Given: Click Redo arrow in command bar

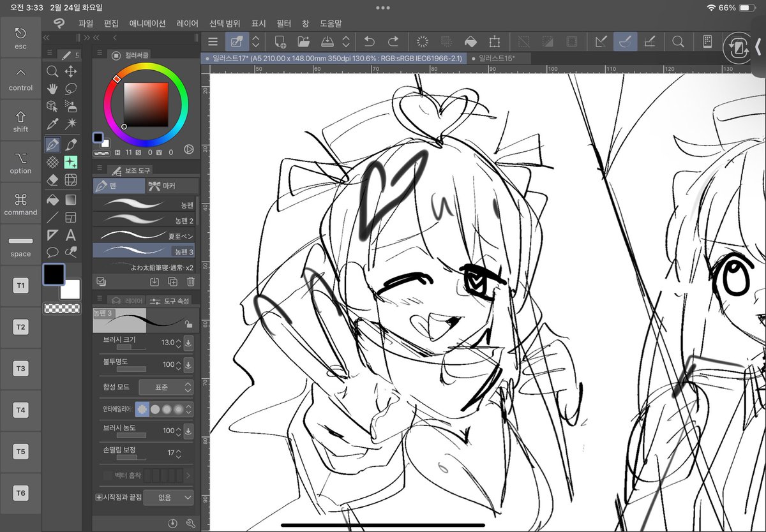Looking at the screenshot, I should pyautogui.click(x=393, y=41).
